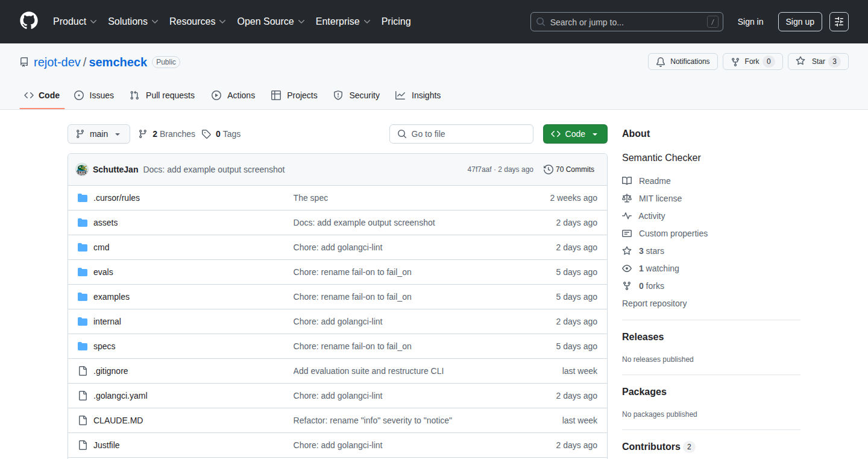Open the semcheck repository link
The height and width of the screenshot is (459, 868).
[x=118, y=62]
